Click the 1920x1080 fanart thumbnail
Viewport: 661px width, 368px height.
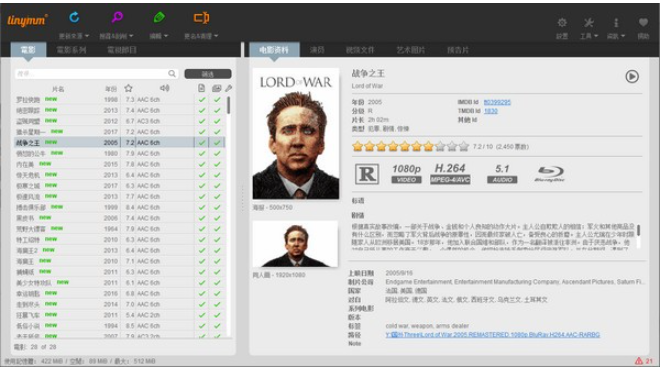tap(295, 244)
